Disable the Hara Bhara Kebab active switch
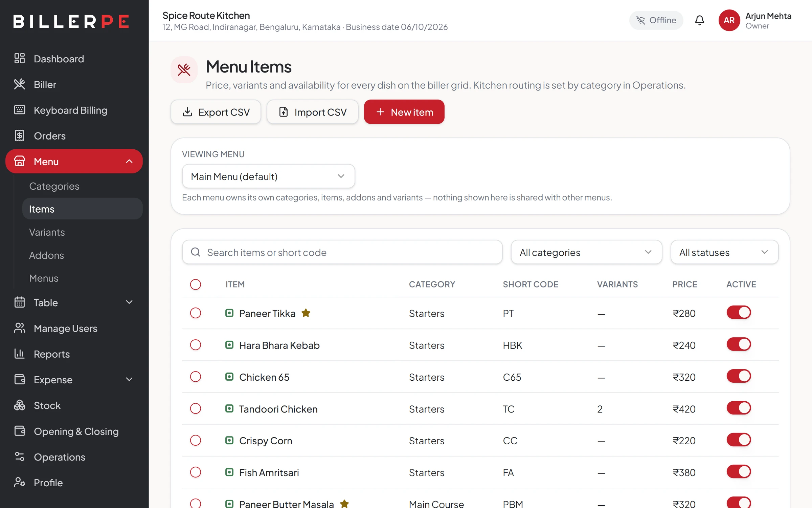 739,344
